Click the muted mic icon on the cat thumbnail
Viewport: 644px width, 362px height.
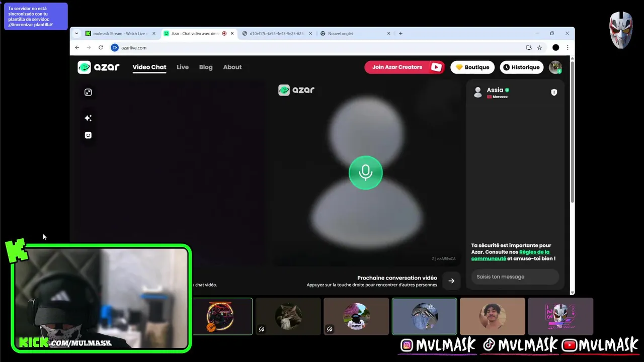262,329
